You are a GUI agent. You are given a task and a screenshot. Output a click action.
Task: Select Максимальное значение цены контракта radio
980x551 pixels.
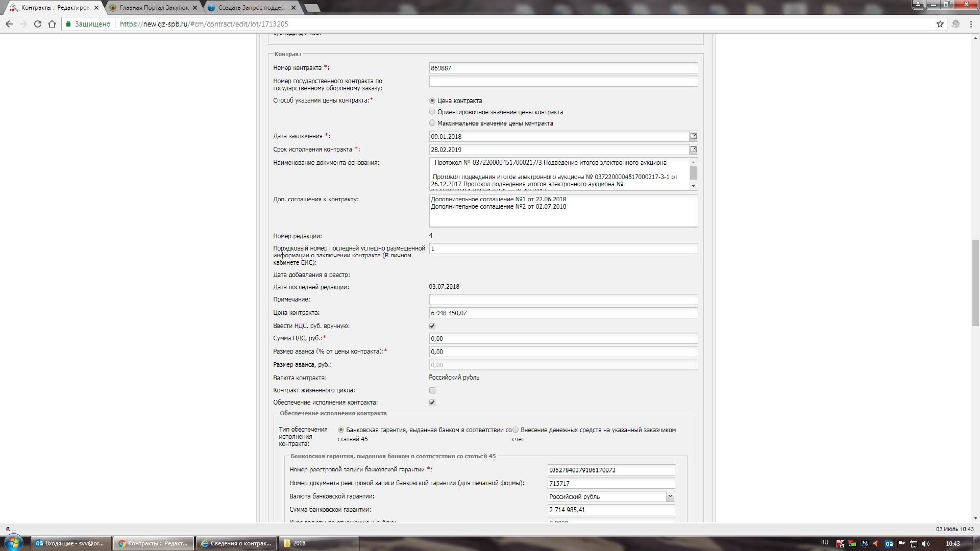pyautogui.click(x=432, y=123)
